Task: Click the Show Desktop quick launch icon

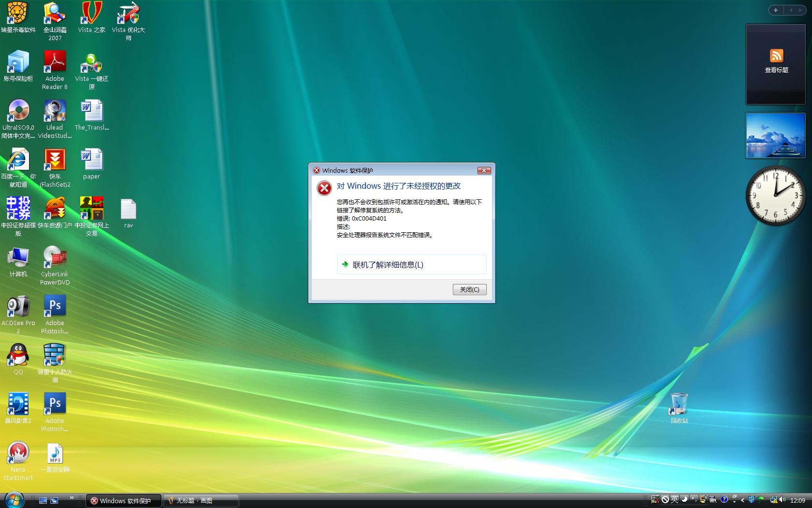Action: [43, 500]
